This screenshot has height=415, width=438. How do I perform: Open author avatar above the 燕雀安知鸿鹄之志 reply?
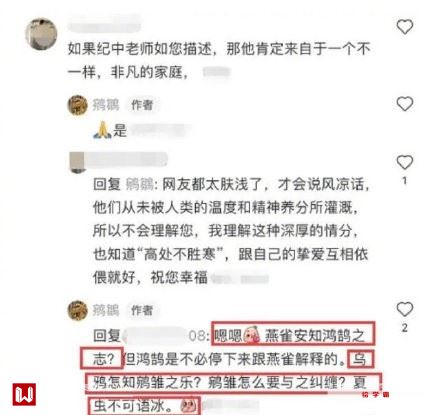pos(78,310)
